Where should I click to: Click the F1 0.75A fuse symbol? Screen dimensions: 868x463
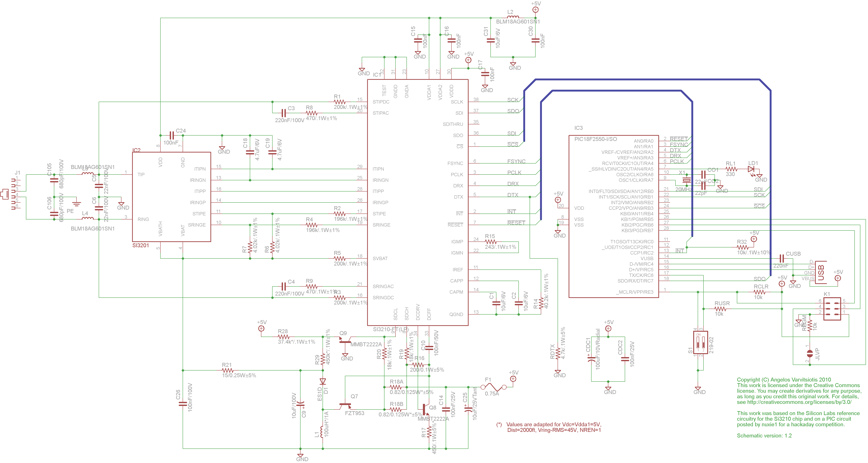[494, 387]
